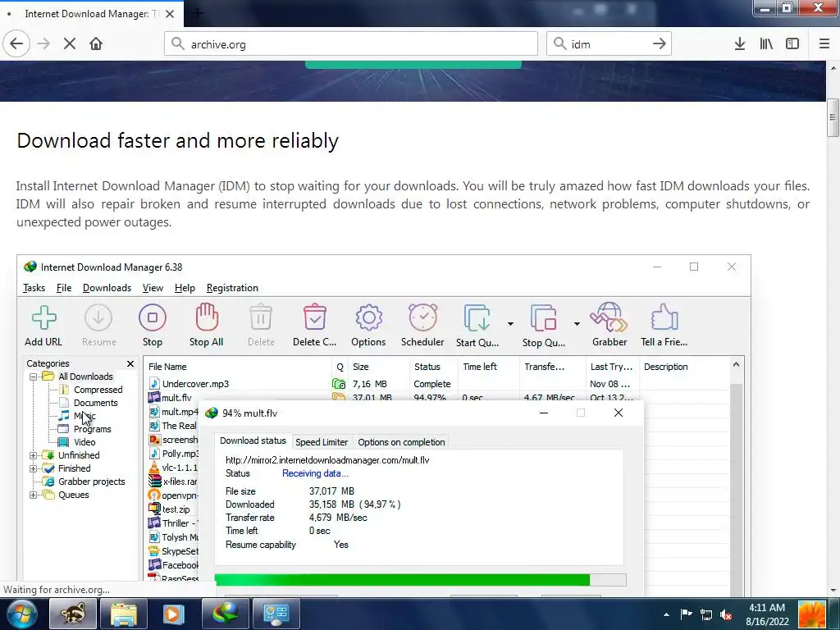Expand the Finished tree node
840x630 pixels.
(x=33, y=468)
